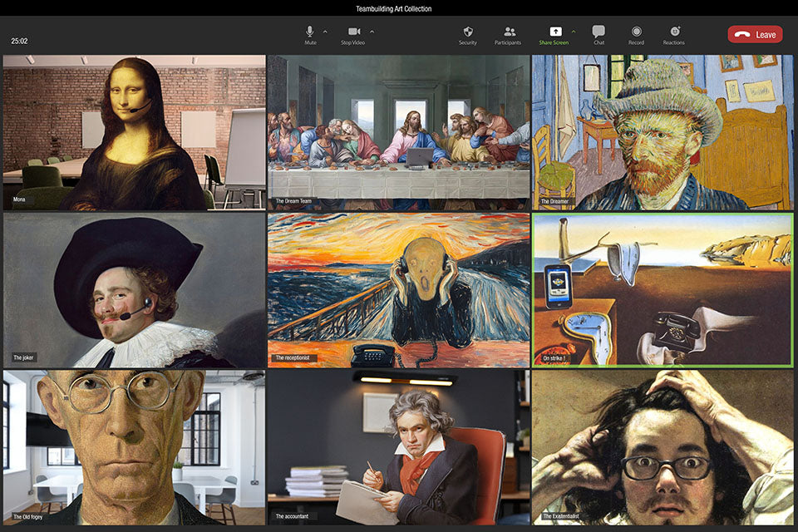
Task: Click The accountant video tile
Action: pyautogui.click(x=398, y=446)
